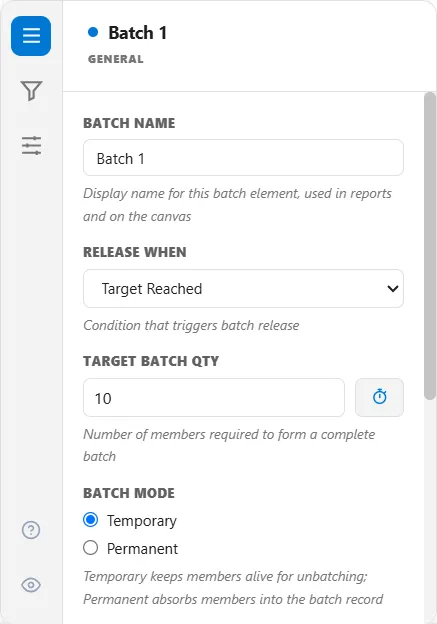Click the RELEASE WHEN label

(135, 252)
